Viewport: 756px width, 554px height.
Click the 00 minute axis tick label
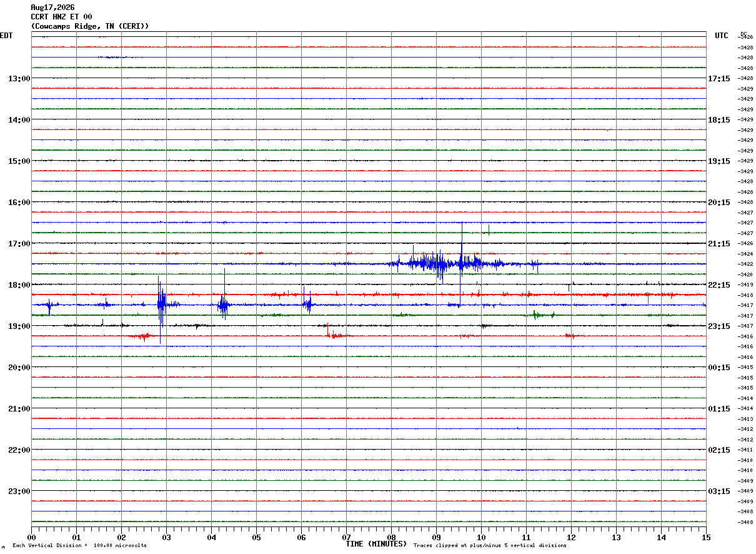pos(31,538)
